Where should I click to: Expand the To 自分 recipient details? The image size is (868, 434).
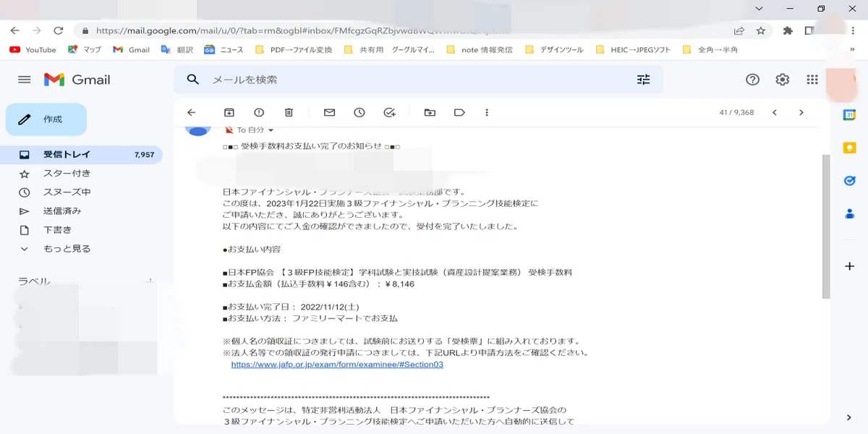(x=271, y=131)
